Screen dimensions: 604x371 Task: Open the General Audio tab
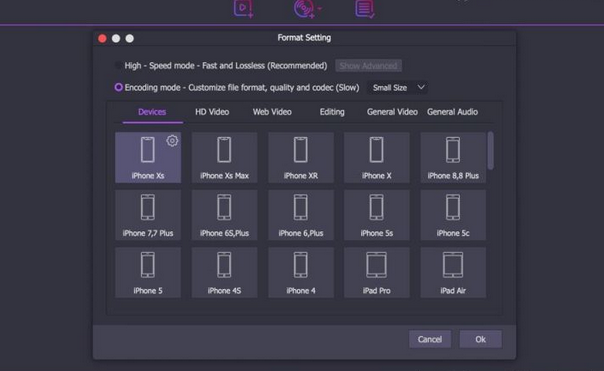(x=452, y=112)
